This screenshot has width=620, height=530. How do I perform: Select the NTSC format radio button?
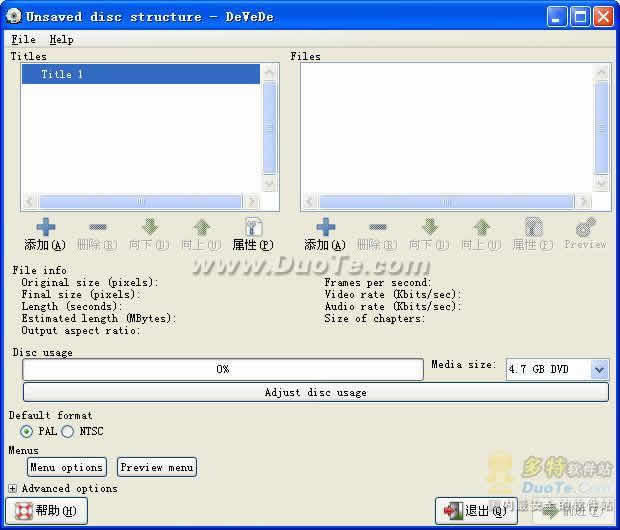click(x=68, y=432)
